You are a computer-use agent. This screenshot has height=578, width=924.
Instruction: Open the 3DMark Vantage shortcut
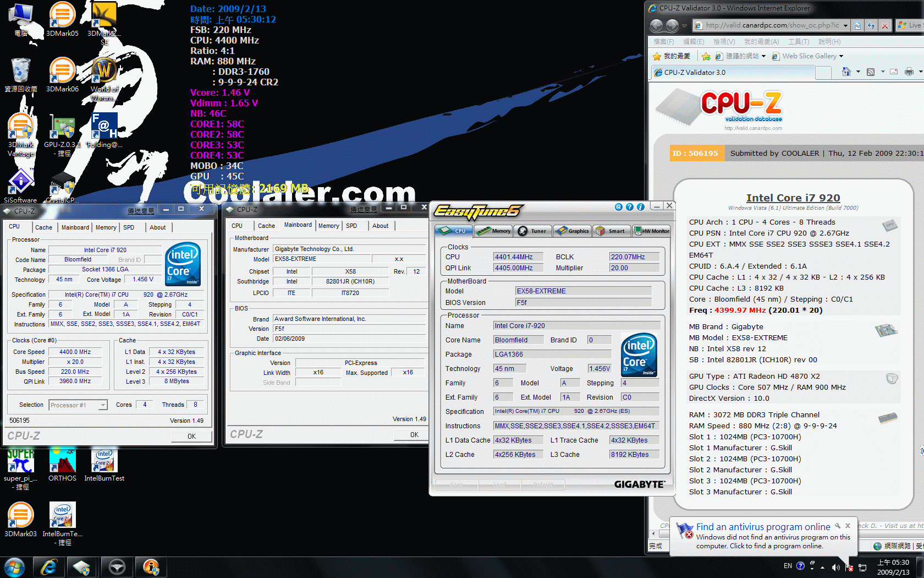[x=21, y=135]
